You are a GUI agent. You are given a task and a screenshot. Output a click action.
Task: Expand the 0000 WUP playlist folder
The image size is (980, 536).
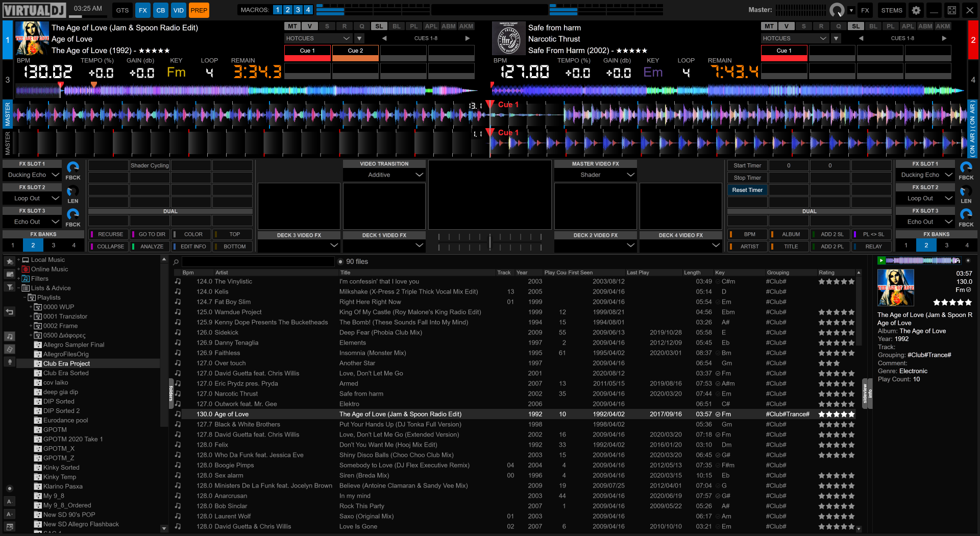tap(31, 307)
